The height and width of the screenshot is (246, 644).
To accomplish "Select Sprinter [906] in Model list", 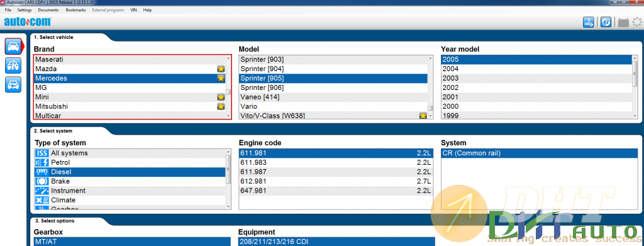I will pos(333,87).
